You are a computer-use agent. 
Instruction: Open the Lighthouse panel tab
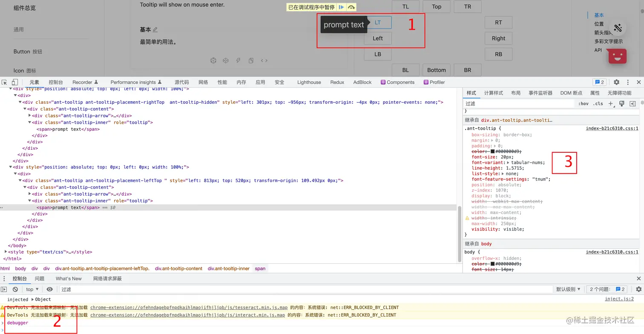point(309,82)
